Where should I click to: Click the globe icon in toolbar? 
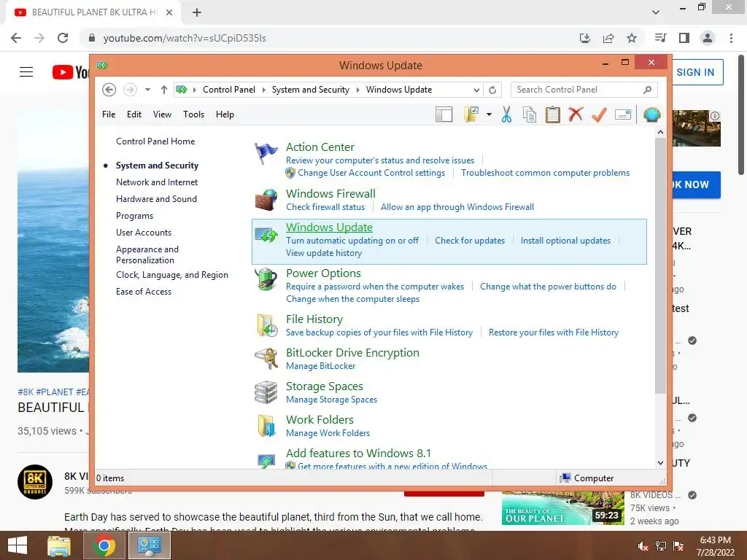point(651,114)
